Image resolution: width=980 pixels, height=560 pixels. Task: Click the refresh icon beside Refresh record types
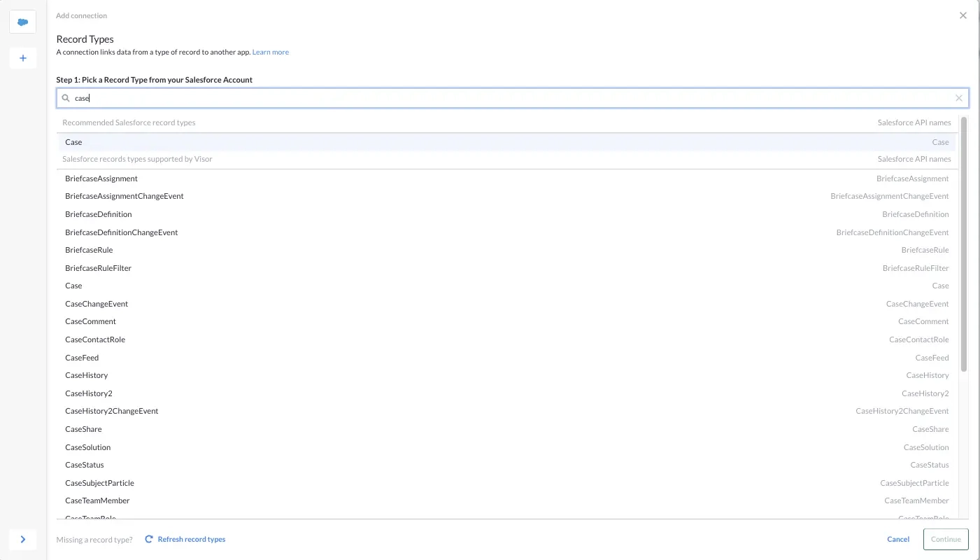click(x=149, y=539)
